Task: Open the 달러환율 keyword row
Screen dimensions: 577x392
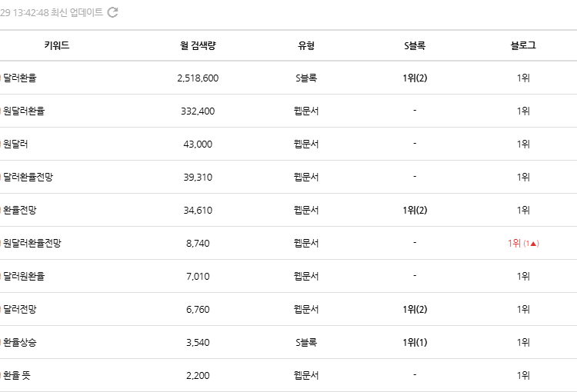Action: pos(20,78)
